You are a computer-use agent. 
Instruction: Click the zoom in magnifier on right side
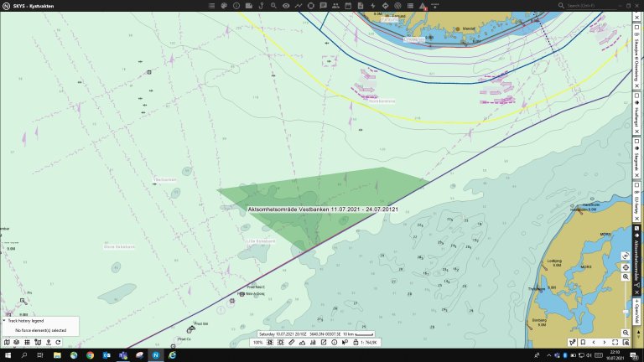[x=626, y=277]
